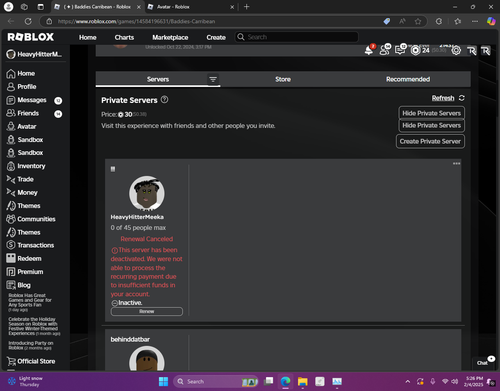Click the Refresh link
The width and height of the screenshot is (500, 391).
pyautogui.click(x=443, y=98)
